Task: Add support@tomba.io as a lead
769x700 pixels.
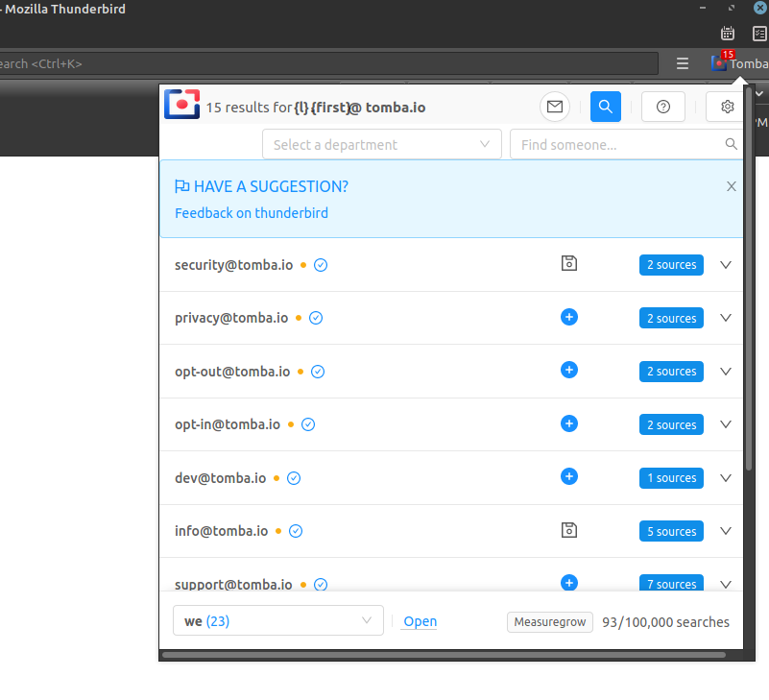Action: pyautogui.click(x=569, y=582)
